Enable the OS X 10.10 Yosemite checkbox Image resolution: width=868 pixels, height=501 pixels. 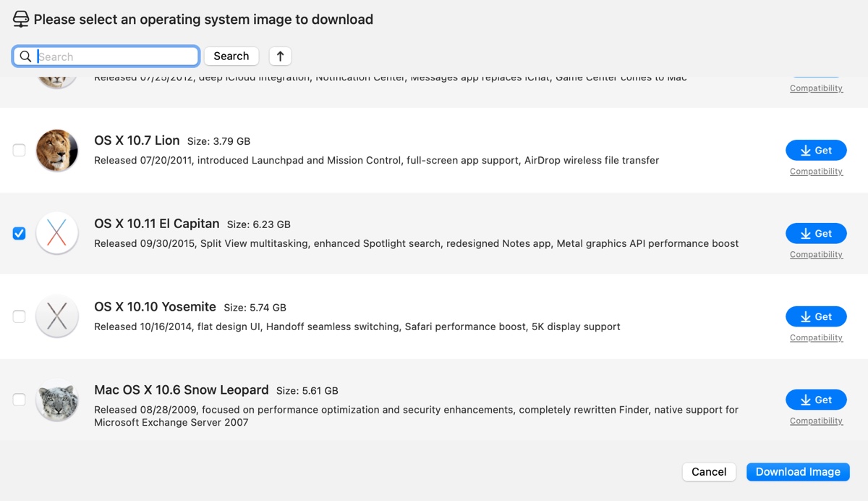click(x=20, y=316)
